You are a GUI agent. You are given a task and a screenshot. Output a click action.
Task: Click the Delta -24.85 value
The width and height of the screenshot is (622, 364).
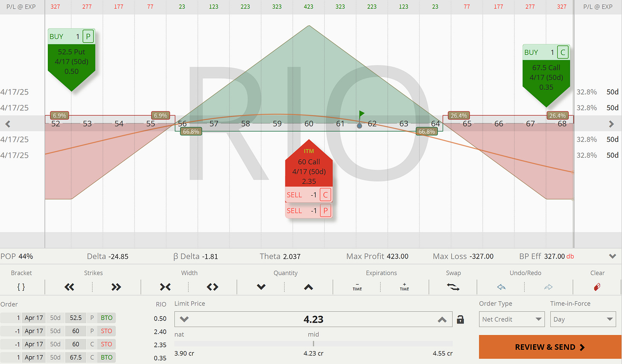pos(118,256)
